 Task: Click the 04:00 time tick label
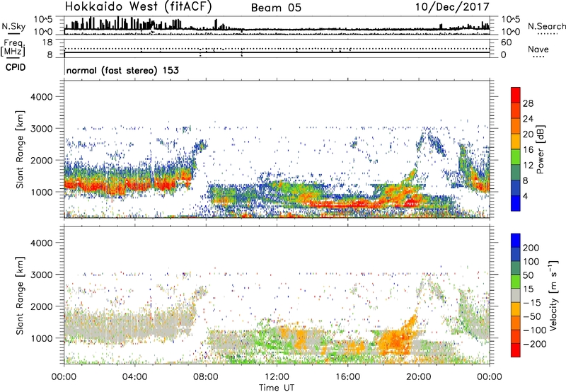coord(135,377)
